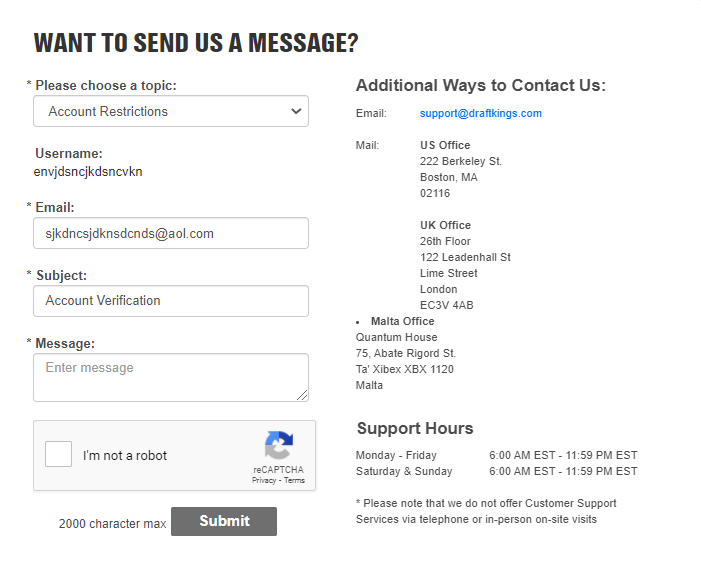This screenshot has width=701, height=571.
Task: Click the 'London' text in UK address
Action: coord(439,289)
